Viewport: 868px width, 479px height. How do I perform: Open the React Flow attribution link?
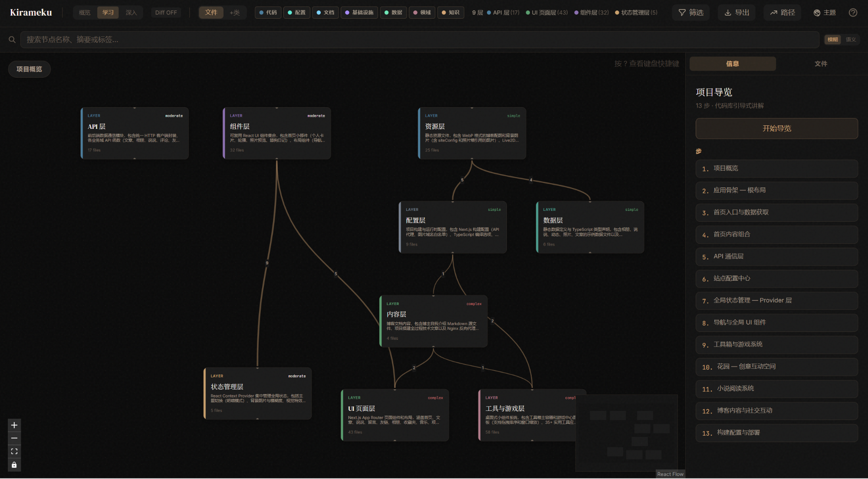[670, 474]
